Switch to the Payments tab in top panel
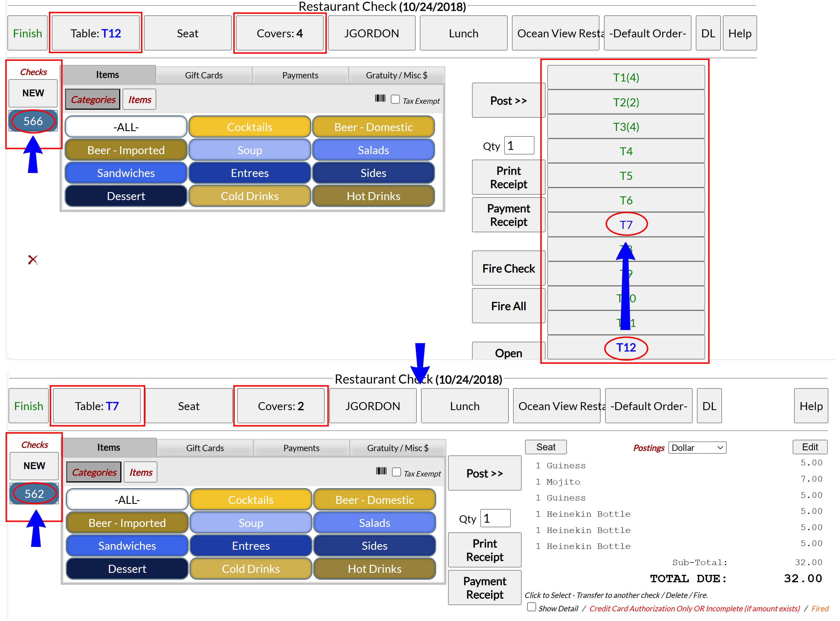The image size is (840, 621). [300, 75]
